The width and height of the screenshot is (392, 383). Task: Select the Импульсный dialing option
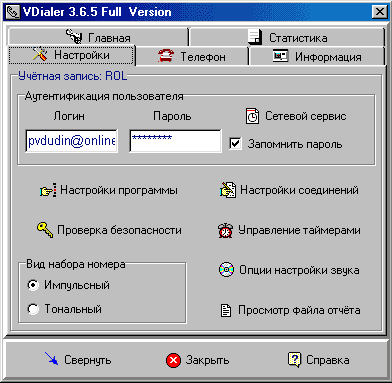[x=33, y=285]
